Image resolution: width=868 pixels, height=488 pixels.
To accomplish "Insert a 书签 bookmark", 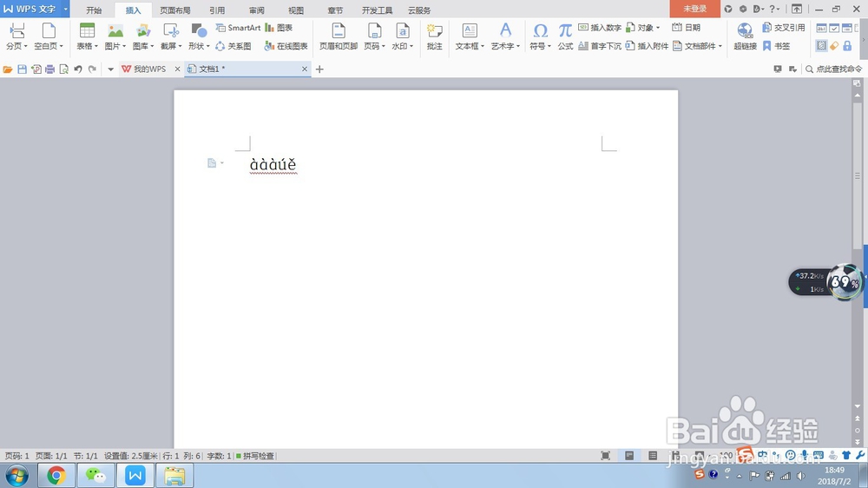I will click(776, 46).
